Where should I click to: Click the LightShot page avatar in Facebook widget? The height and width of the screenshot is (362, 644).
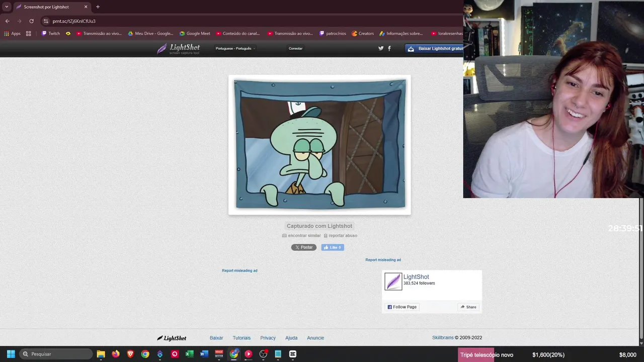(x=393, y=282)
